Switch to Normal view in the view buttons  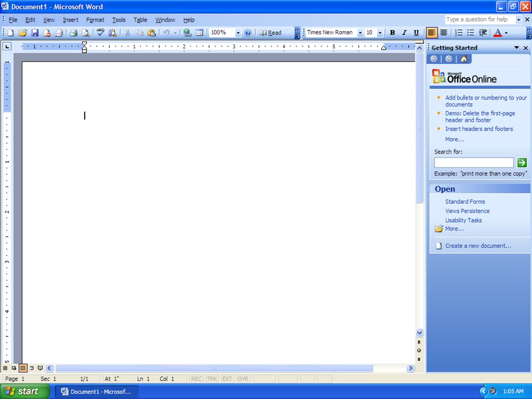pos(5,368)
